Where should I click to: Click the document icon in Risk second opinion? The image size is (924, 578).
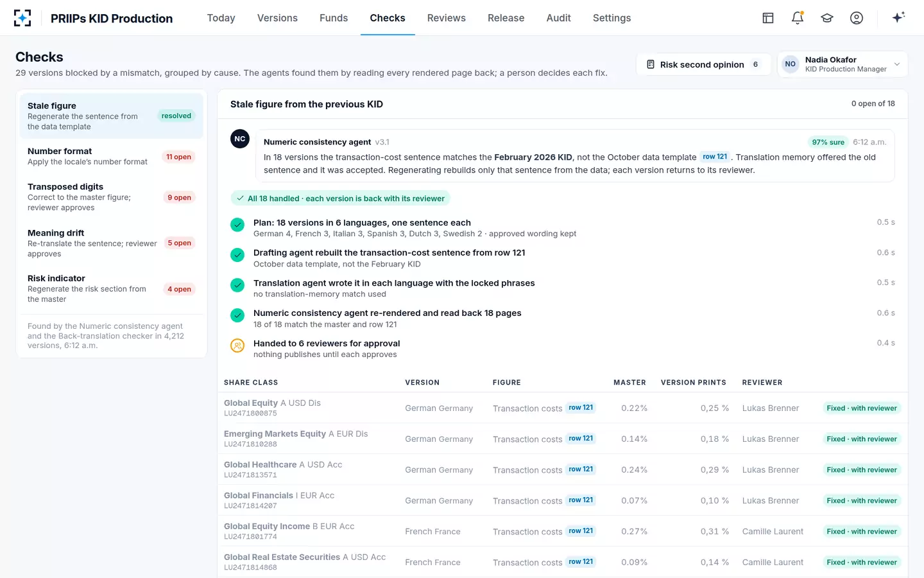pyautogui.click(x=651, y=64)
